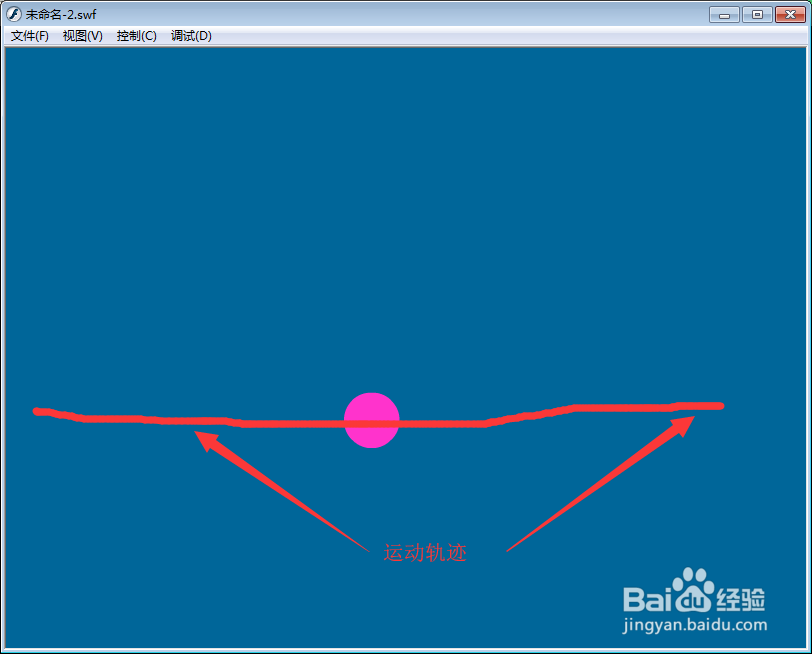Maximize the Flash Player window
Screen dimensions: 812x654
pos(757,14)
